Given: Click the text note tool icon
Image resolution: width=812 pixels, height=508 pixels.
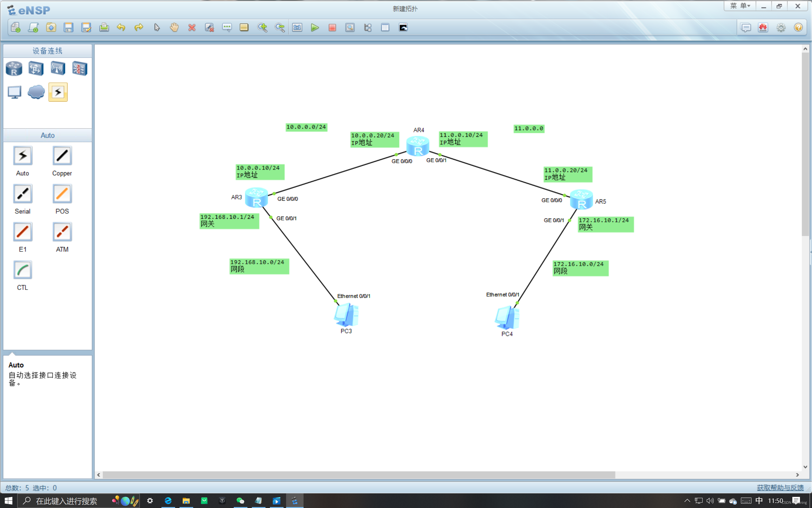Looking at the screenshot, I should pos(227,28).
